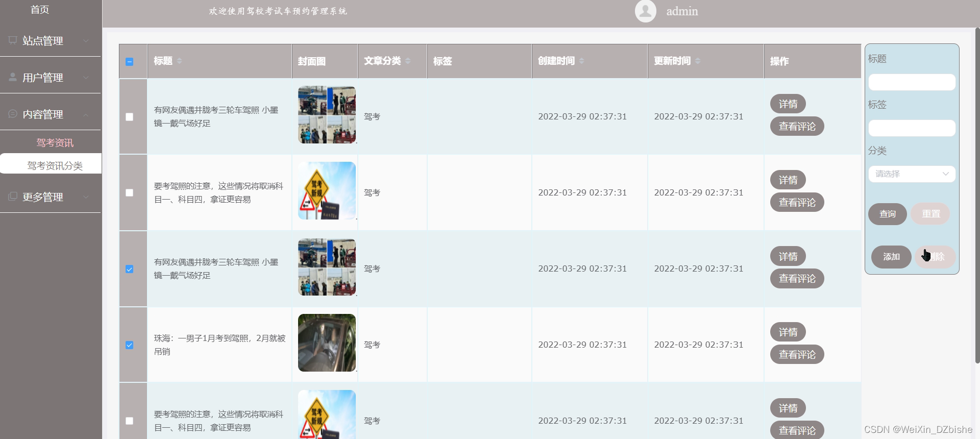Click the admin username text
The width and height of the screenshot is (980, 439).
682,11
